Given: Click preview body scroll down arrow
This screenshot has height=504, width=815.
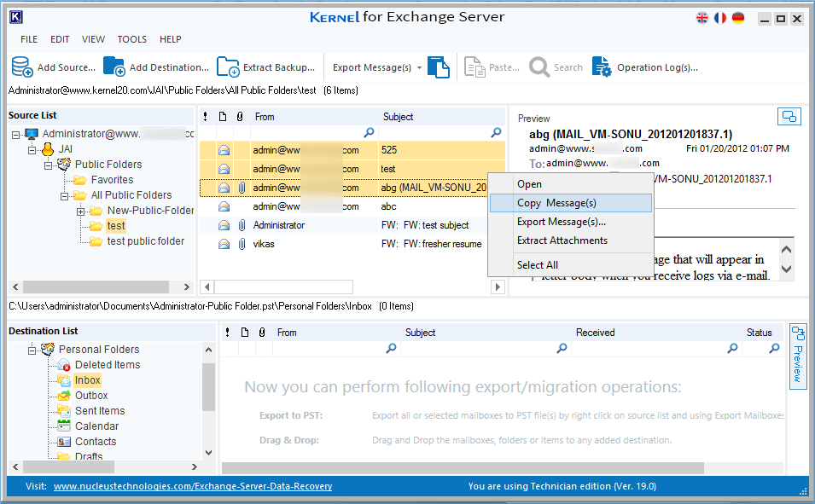Looking at the screenshot, I should [x=787, y=269].
